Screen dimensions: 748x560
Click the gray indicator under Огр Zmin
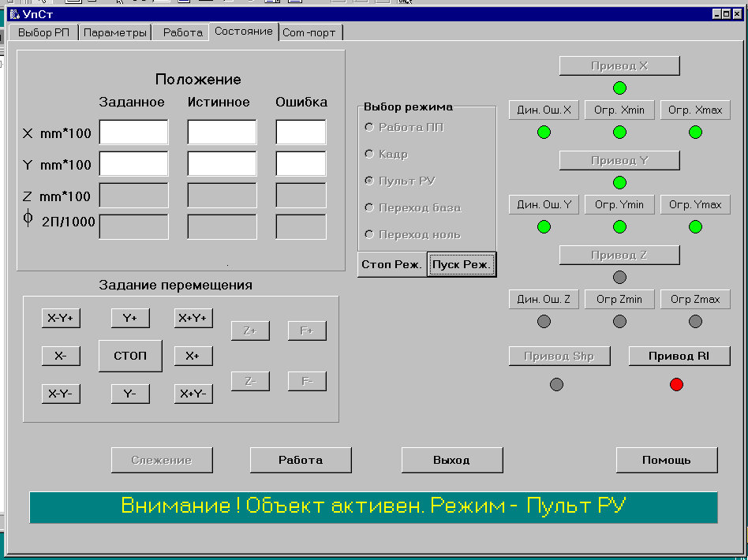(619, 321)
